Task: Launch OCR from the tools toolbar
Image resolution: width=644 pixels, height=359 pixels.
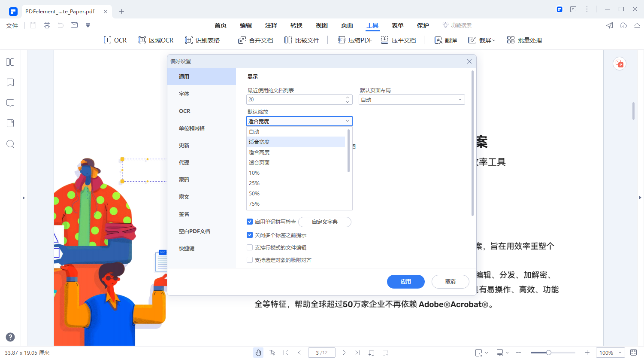Action: [x=115, y=40]
